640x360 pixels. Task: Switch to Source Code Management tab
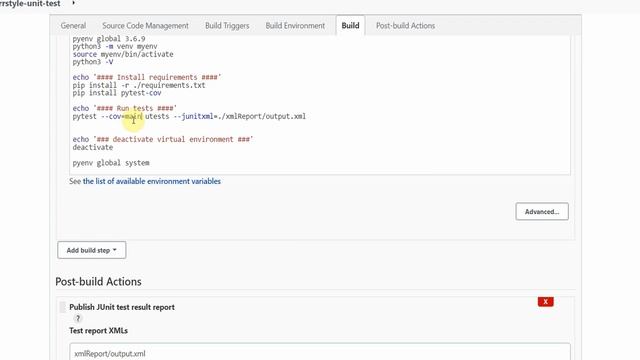(x=145, y=25)
